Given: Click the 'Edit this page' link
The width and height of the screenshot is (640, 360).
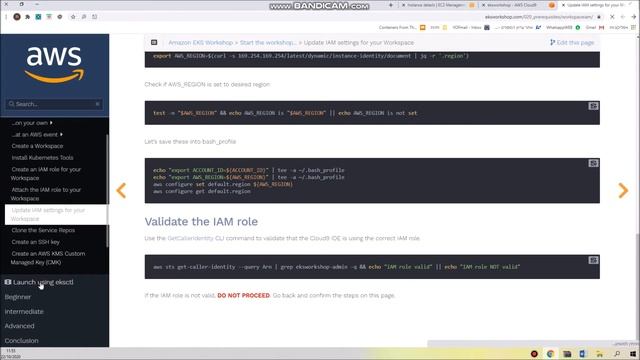Looking at the screenshot, I should [572, 42].
